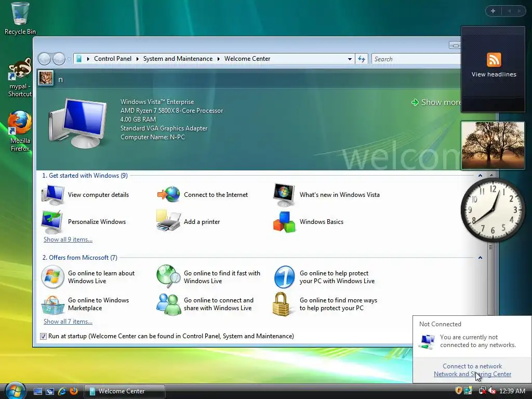
Task: Click Welcome Center taskbar button
Action: click(x=124, y=391)
